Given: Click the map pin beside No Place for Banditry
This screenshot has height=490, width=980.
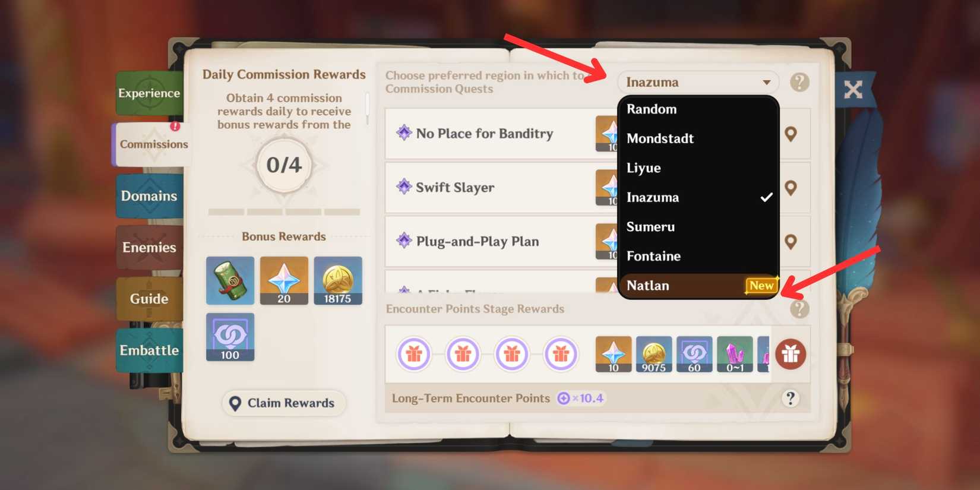Looking at the screenshot, I should [791, 134].
